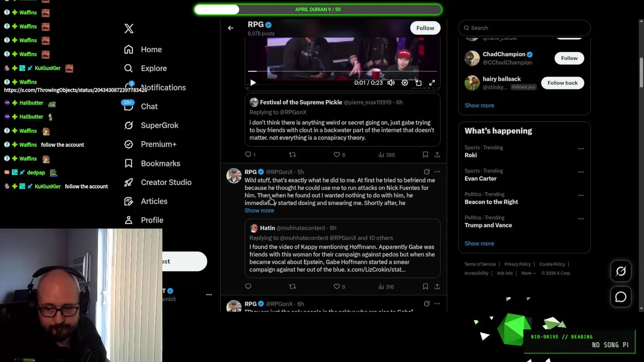Show more who-to-follow suggestions

(x=479, y=106)
